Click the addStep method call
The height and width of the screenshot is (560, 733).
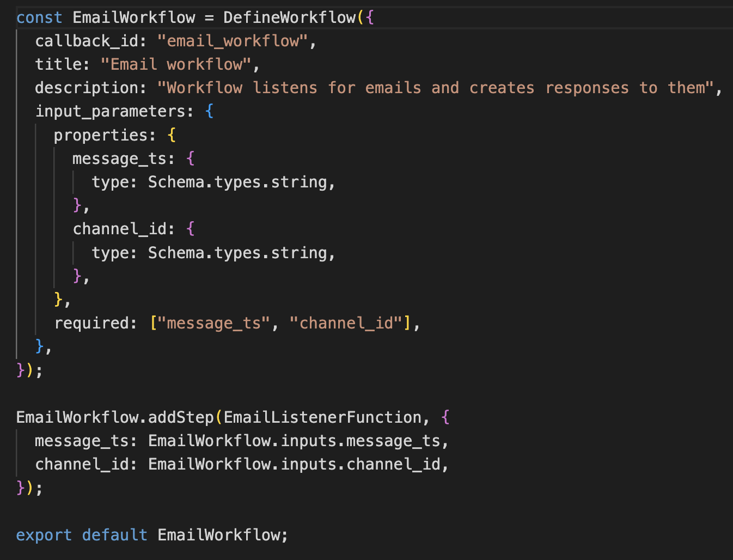[x=181, y=417]
